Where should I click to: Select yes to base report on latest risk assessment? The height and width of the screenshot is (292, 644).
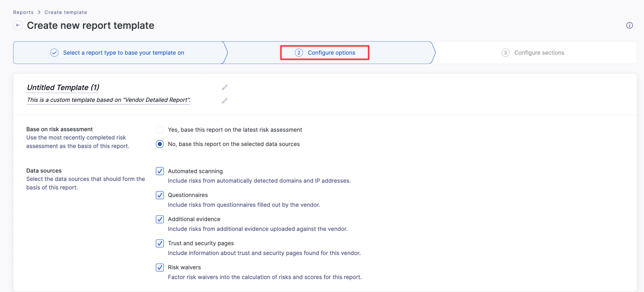pos(160,130)
